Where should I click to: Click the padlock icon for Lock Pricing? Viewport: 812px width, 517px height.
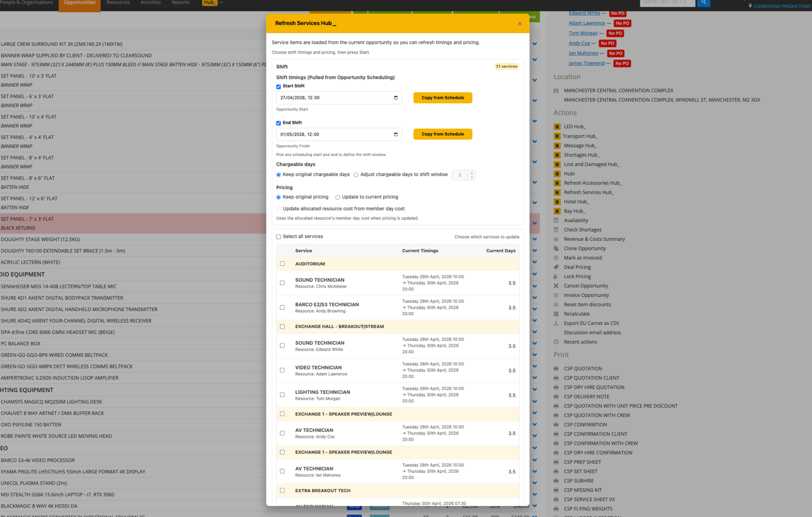[556, 276]
